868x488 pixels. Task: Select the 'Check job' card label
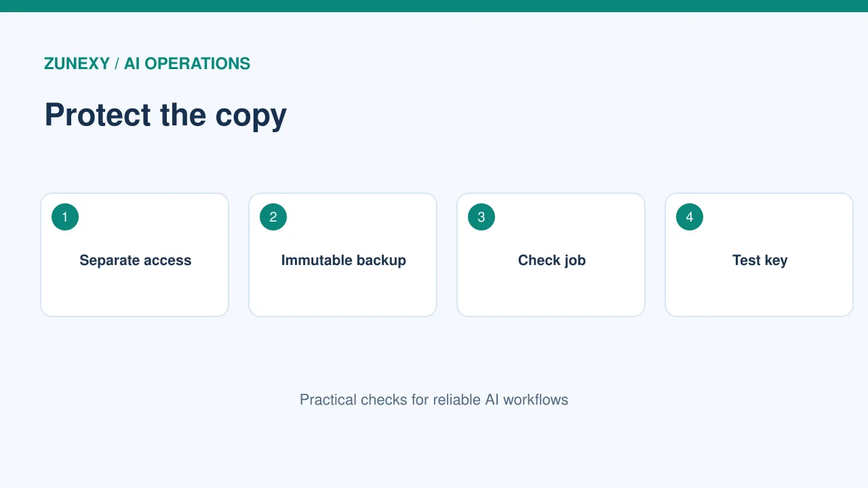coord(551,260)
